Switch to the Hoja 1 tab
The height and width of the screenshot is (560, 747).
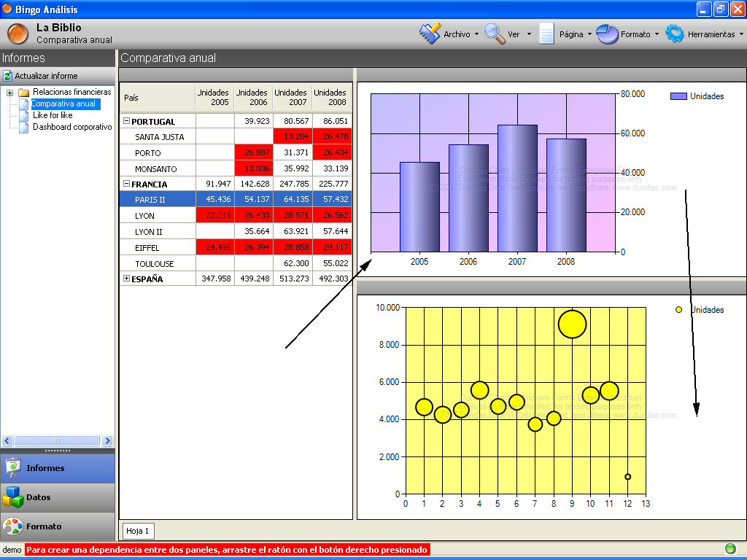point(138,531)
